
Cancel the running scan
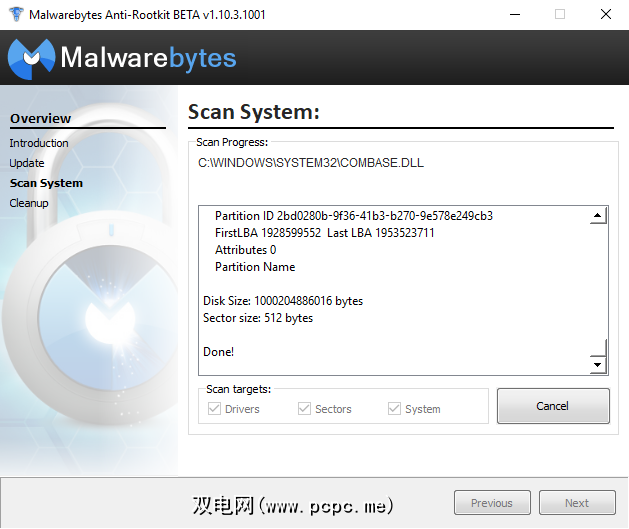pos(553,406)
